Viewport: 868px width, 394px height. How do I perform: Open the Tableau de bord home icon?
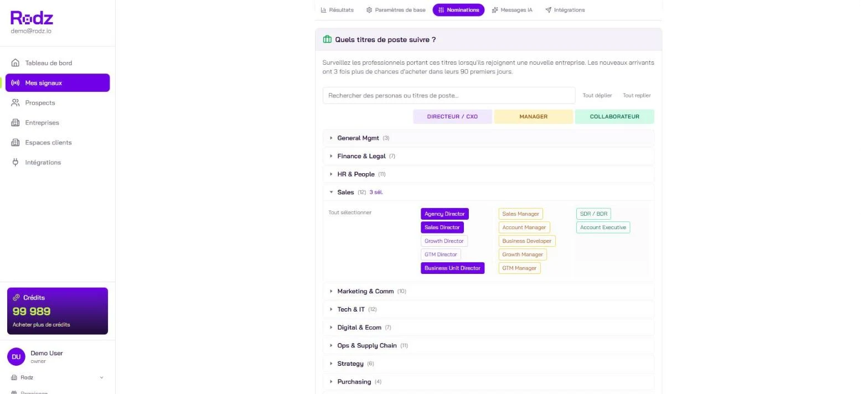(15, 63)
